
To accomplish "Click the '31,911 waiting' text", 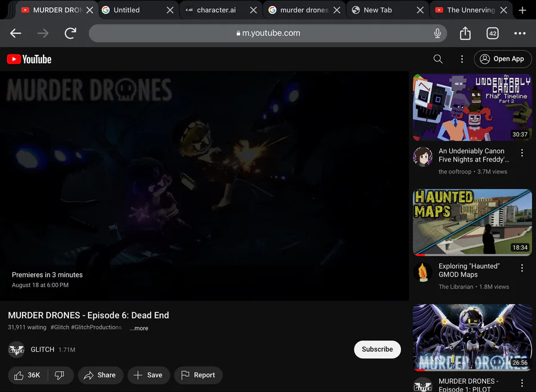I will pos(27,327).
